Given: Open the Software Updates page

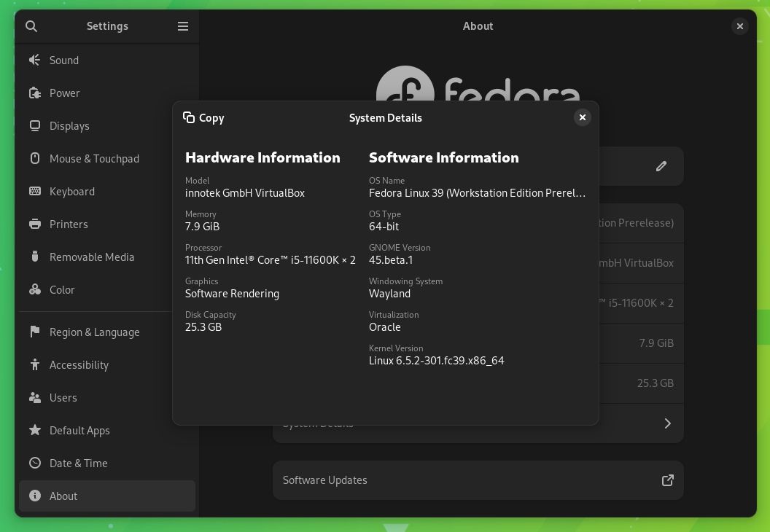Looking at the screenshot, I should (x=478, y=480).
